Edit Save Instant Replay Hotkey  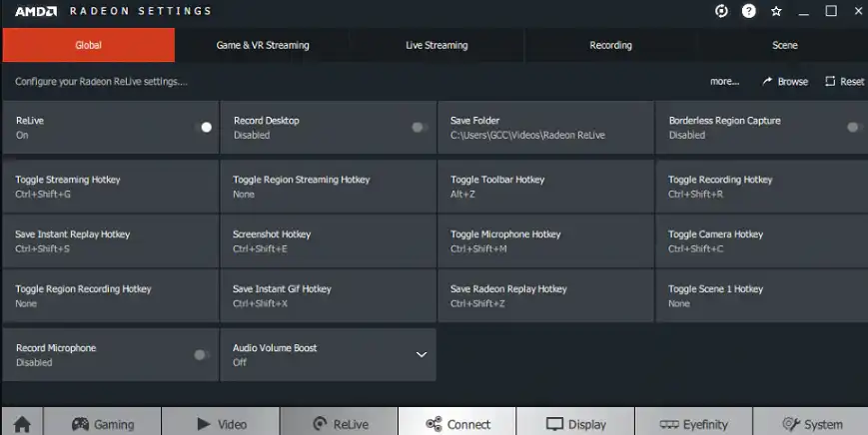[110, 241]
